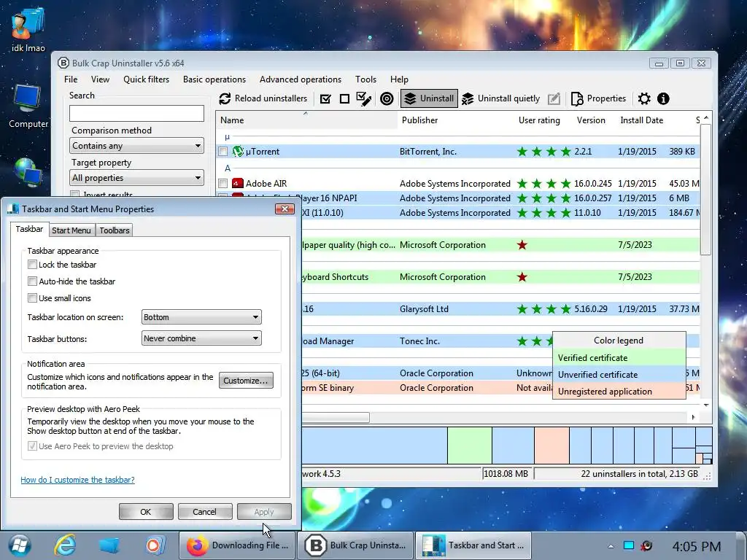Click the monitor icon in system tray
This screenshot has width=747, height=560.
tap(629, 545)
